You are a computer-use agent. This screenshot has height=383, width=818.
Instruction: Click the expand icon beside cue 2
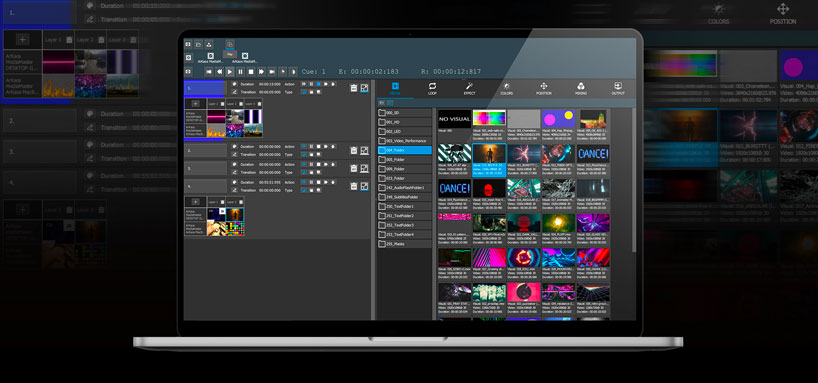364,151
